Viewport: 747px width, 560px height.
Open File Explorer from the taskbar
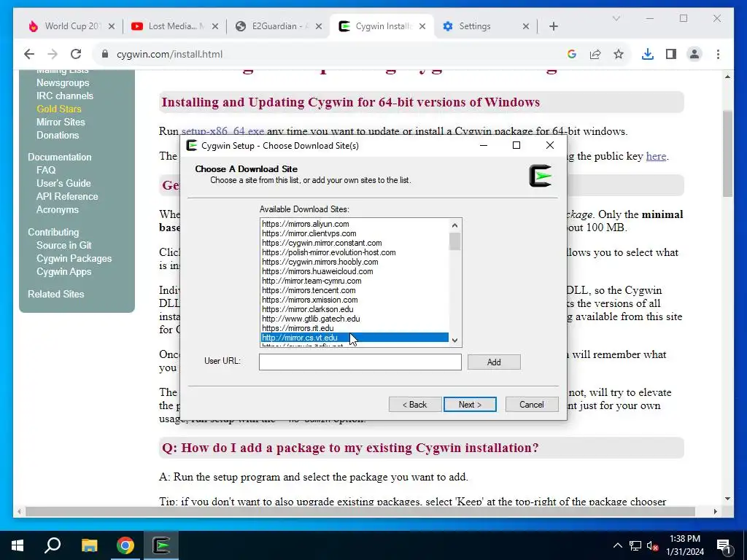tap(89, 545)
